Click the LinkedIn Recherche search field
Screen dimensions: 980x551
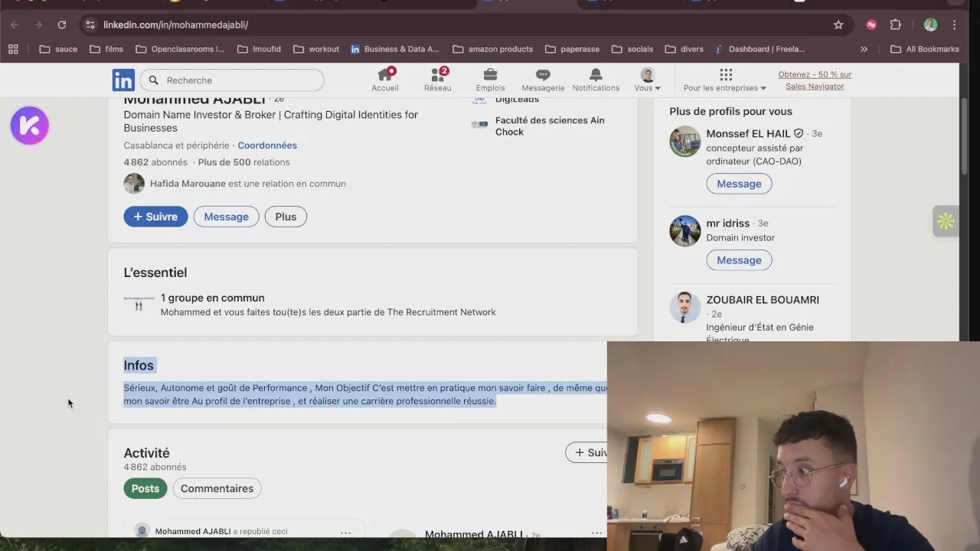click(233, 80)
